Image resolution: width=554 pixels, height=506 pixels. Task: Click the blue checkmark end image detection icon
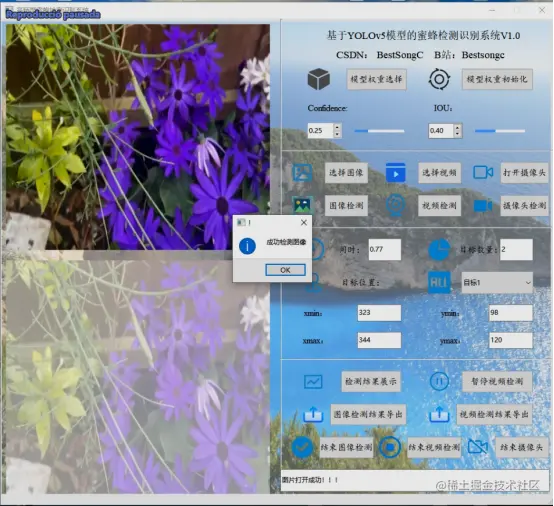(302, 447)
